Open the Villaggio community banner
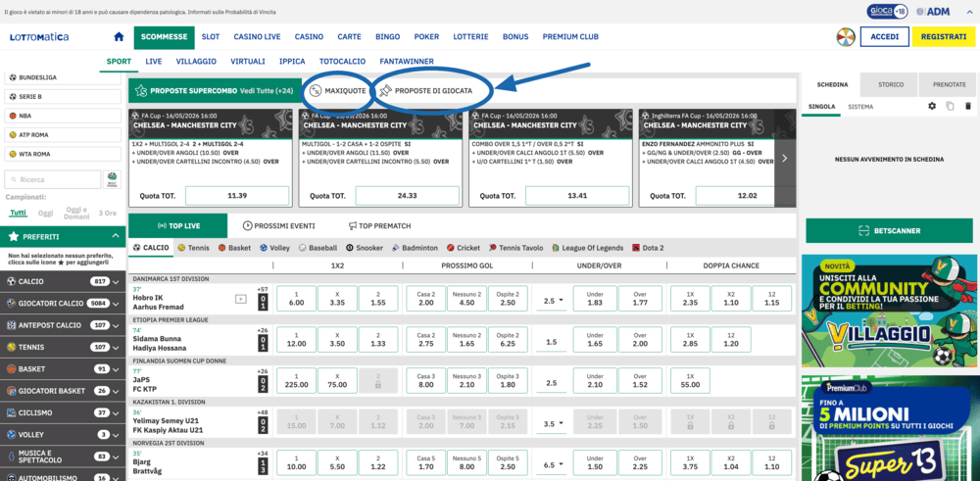The width and height of the screenshot is (980, 481). tap(889, 311)
